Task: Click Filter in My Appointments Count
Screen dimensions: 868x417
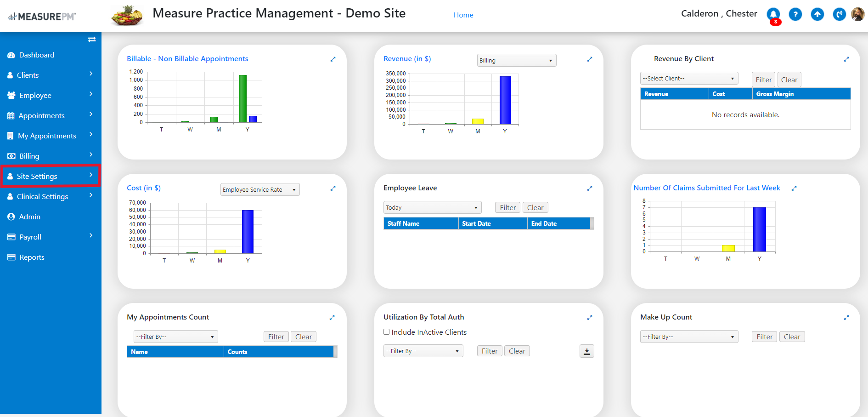Action: click(x=276, y=337)
